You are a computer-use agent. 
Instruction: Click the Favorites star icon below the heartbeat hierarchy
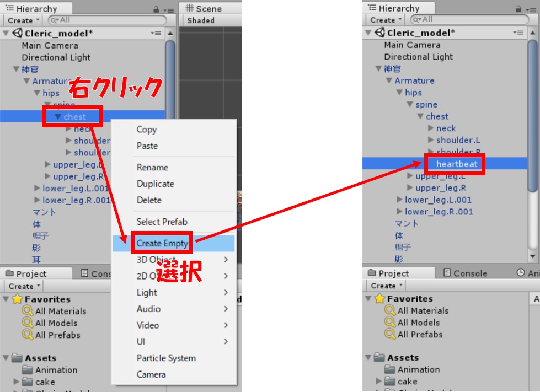click(380, 299)
